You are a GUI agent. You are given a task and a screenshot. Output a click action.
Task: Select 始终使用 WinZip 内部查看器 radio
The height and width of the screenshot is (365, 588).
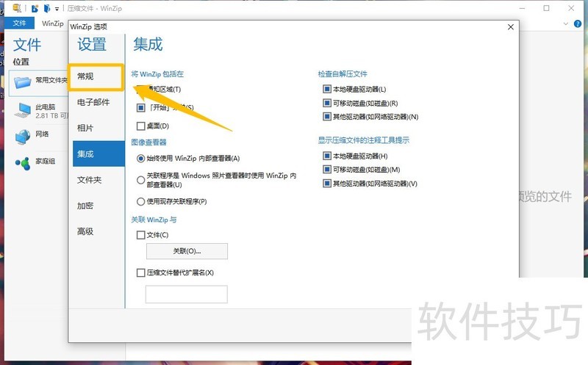[x=140, y=159]
